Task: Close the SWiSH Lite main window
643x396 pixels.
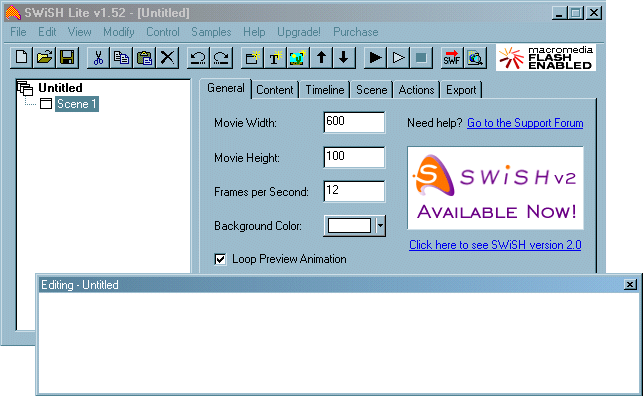Action: (x=593, y=13)
